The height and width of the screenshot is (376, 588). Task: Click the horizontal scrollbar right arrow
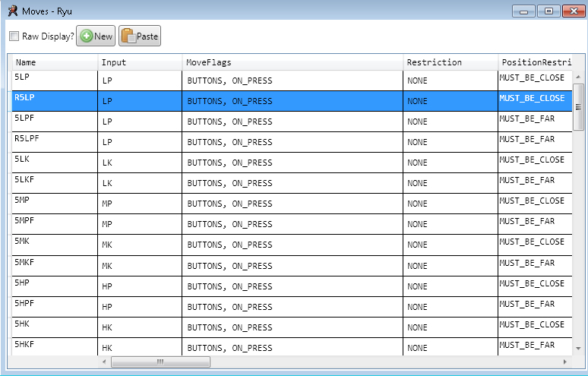(x=564, y=362)
